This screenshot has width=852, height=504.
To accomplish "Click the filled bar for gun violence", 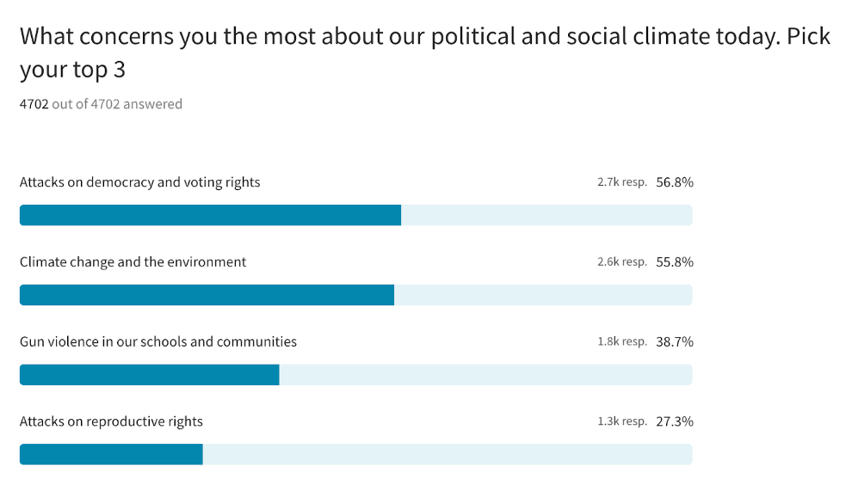I will (x=149, y=375).
